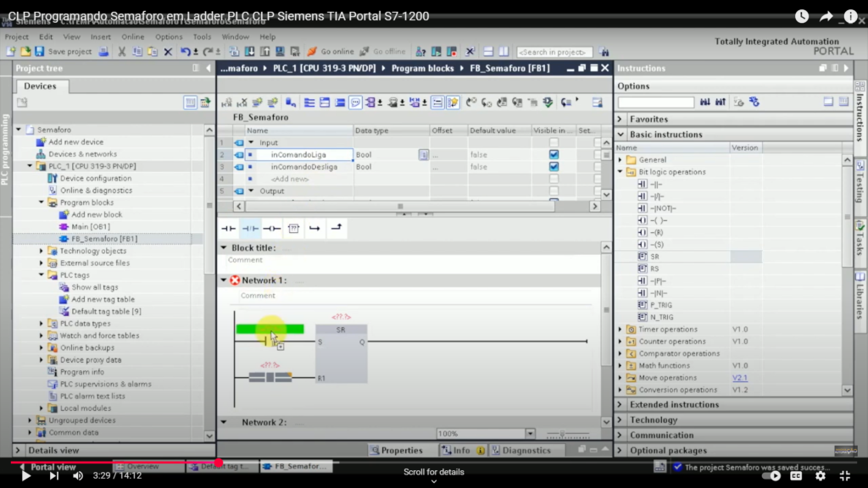
Task: Toggle Visible checkbox in Output row
Action: pyautogui.click(x=554, y=191)
